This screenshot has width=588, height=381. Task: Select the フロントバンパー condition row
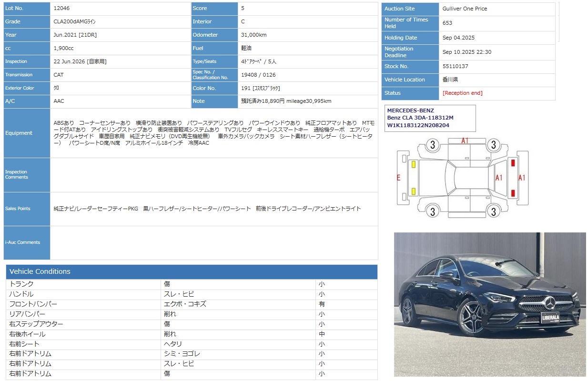192,304
